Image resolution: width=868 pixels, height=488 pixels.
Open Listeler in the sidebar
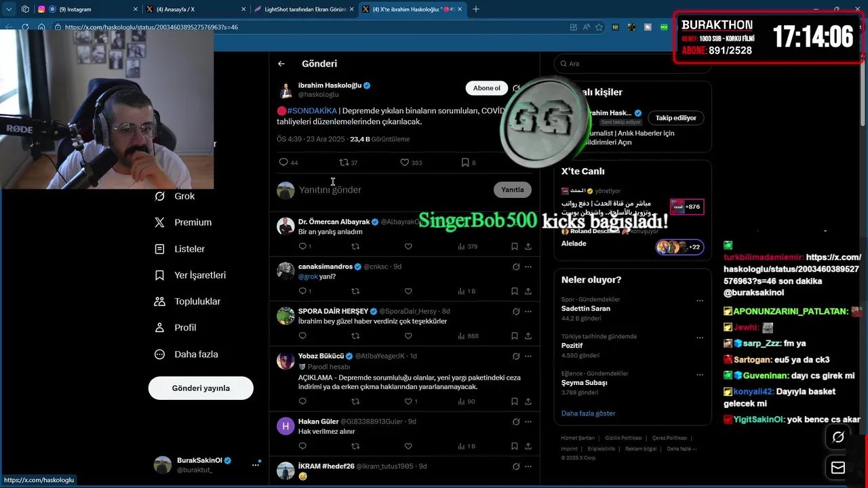click(x=180, y=249)
